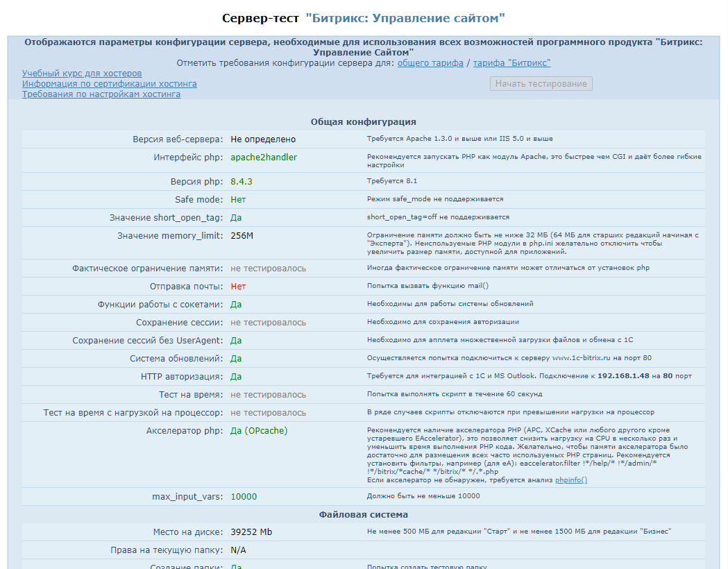Open "Требования по настройкам хостинга" link
This screenshot has width=728, height=569.
[101, 94]
